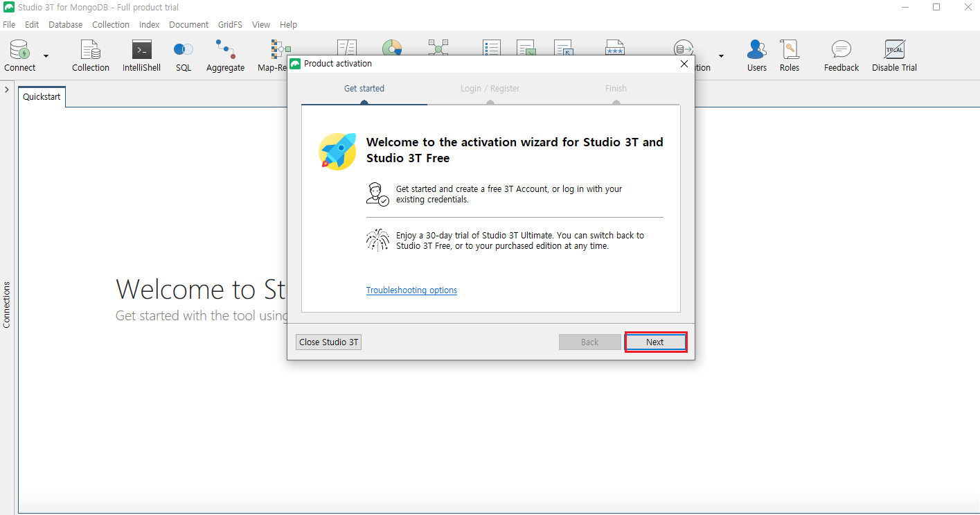Click the 'Get started and create a free 3T Account' text
This screenshot has width=980, height=515.
click(x=509, y=194)
